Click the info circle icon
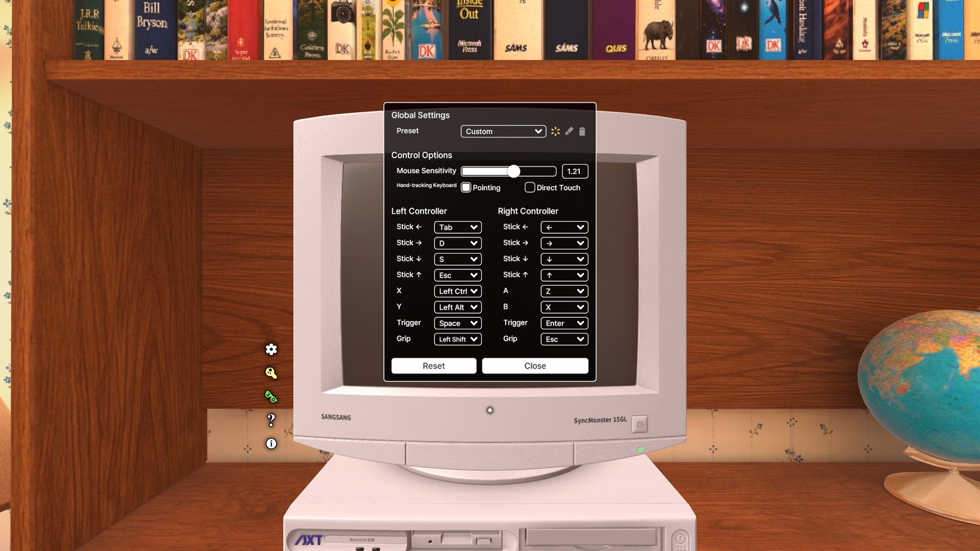Screen dimensions: 980x551 (271, 444)
